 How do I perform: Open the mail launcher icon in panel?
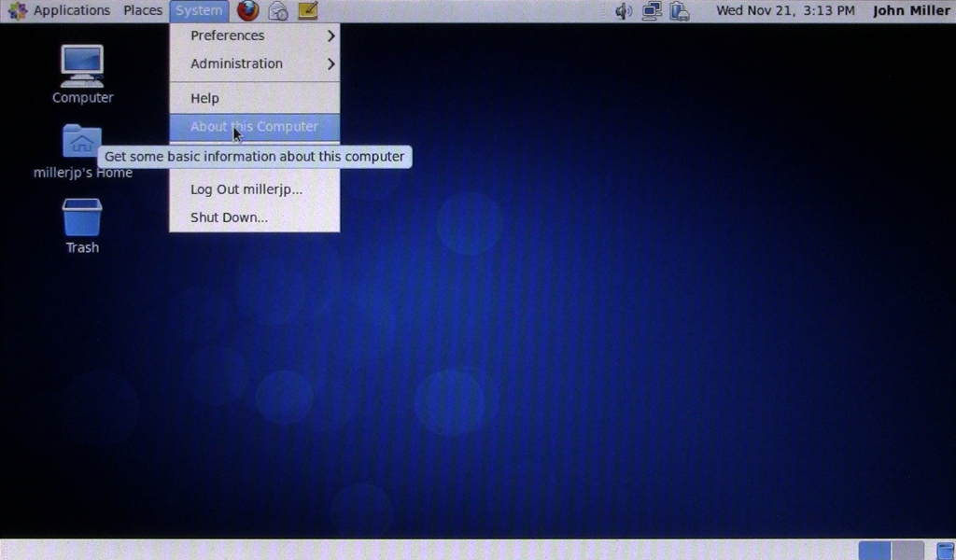[x=278, y=10]
